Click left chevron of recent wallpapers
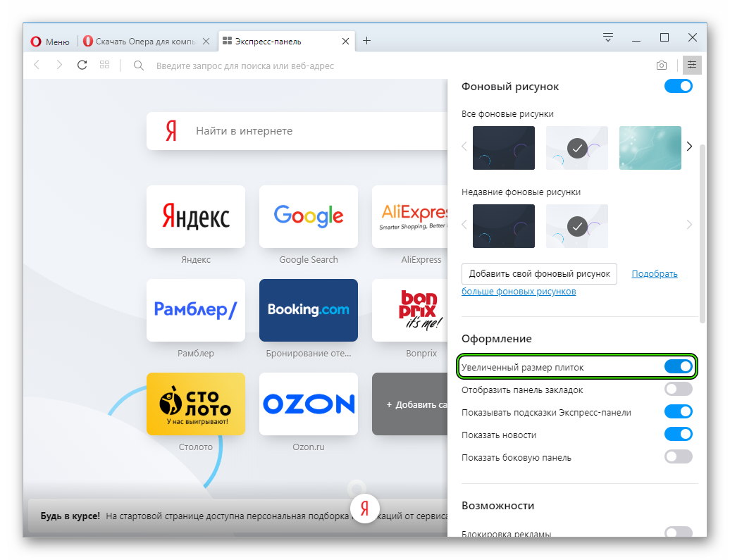 [x=464, y=225]
